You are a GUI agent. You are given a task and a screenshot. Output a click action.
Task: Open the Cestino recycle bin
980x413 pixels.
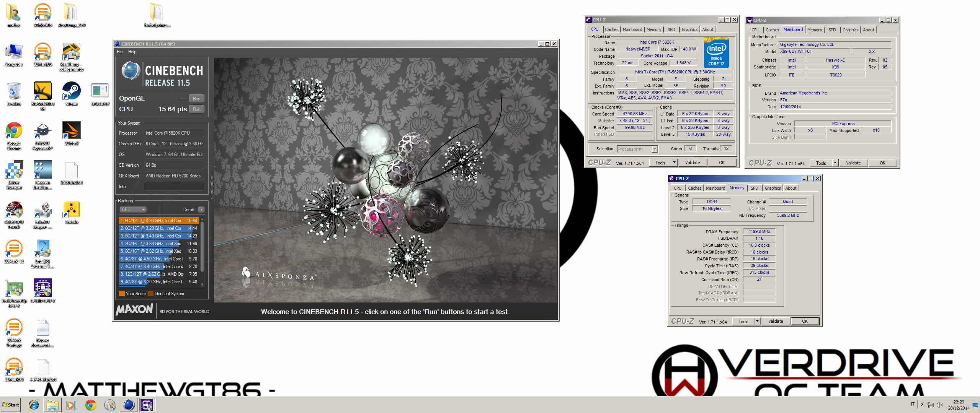coord(14,94)
